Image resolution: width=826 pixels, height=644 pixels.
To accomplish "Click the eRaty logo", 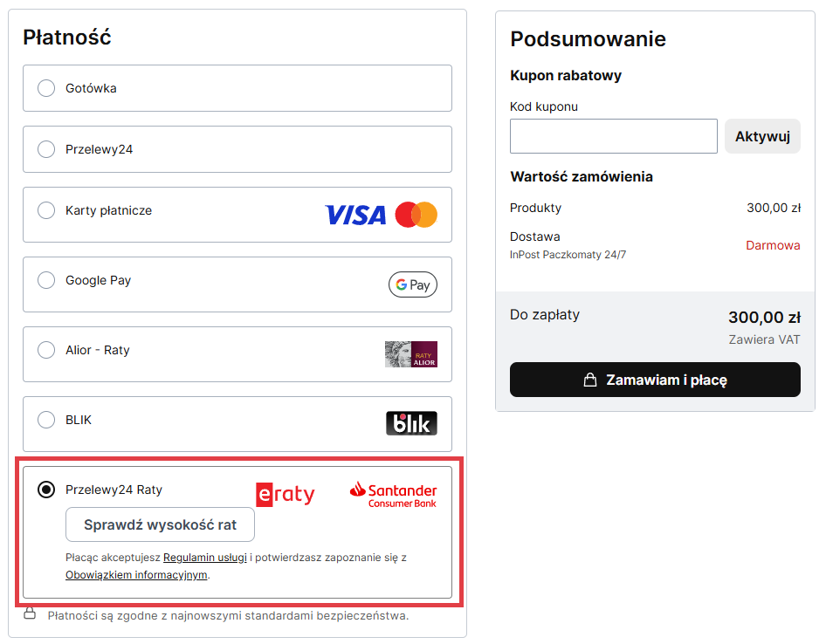I will pyautogui.click(x=285, y=494).
